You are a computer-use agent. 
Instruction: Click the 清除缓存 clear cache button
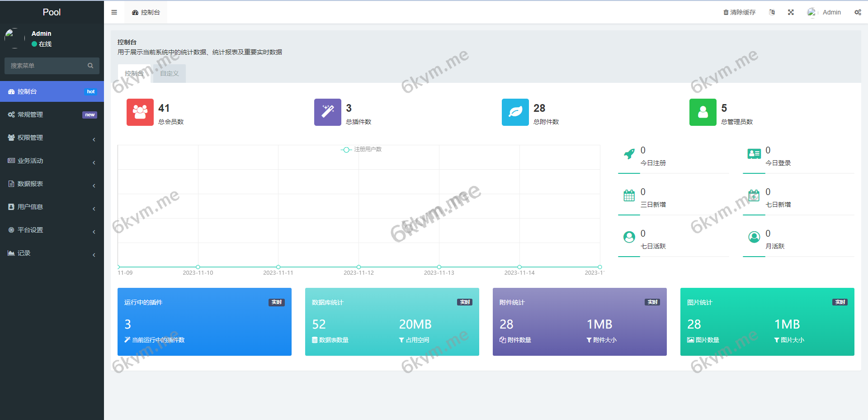pos(739,12)
